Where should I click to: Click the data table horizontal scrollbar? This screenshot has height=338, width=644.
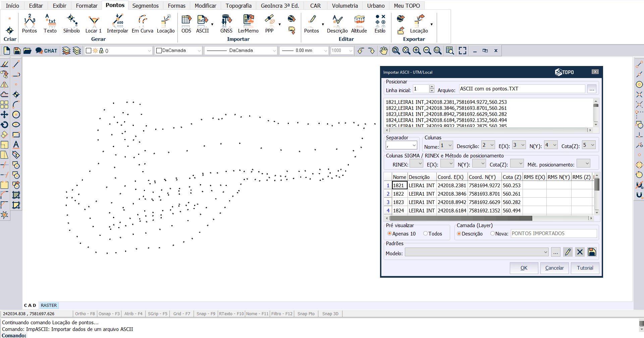489,218
